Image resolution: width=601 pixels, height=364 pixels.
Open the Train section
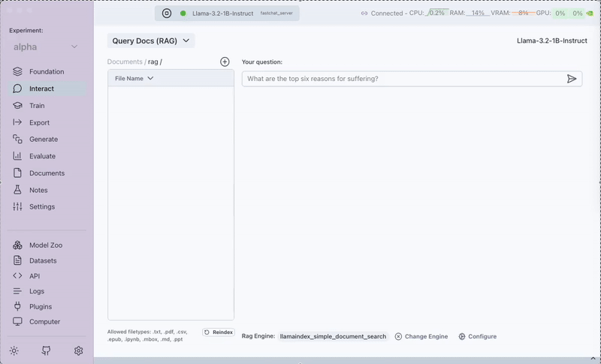point(37,106)
